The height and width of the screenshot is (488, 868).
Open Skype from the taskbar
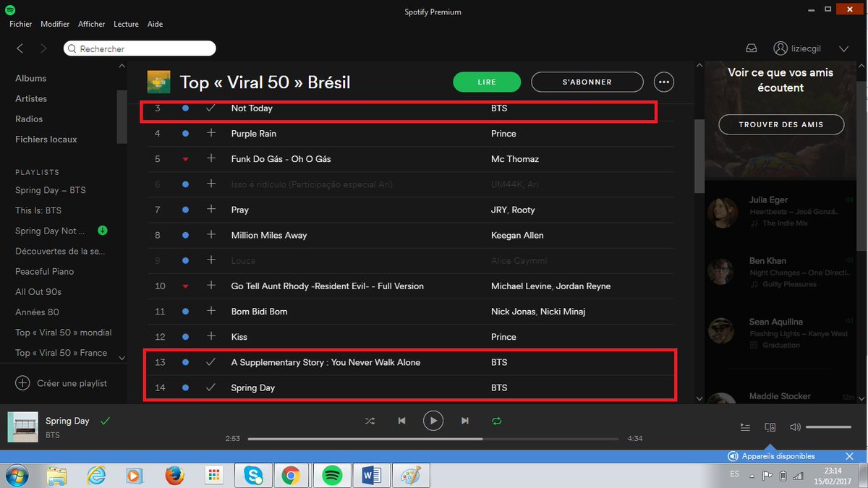coord(254,475)
